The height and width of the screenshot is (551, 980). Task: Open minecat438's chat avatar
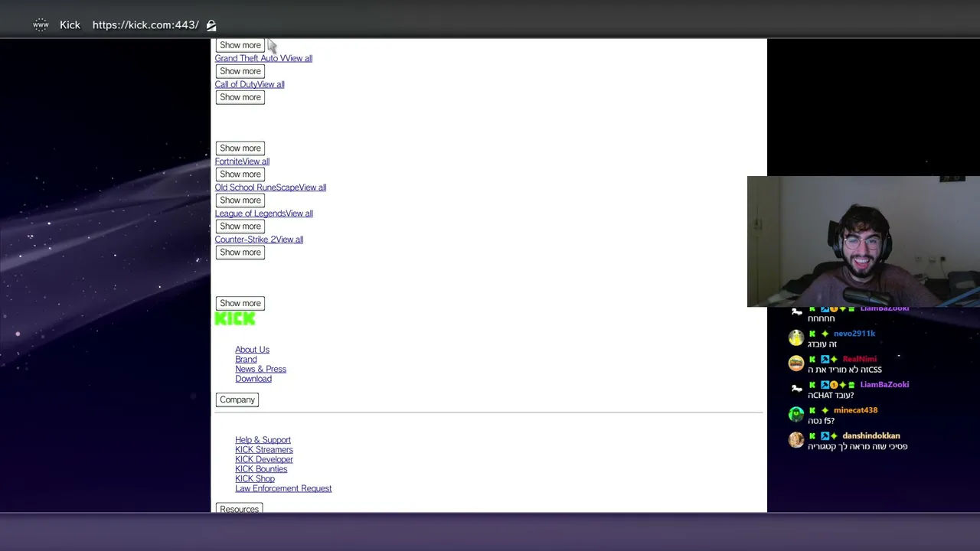pyautogui.click(x=796, y=414)
